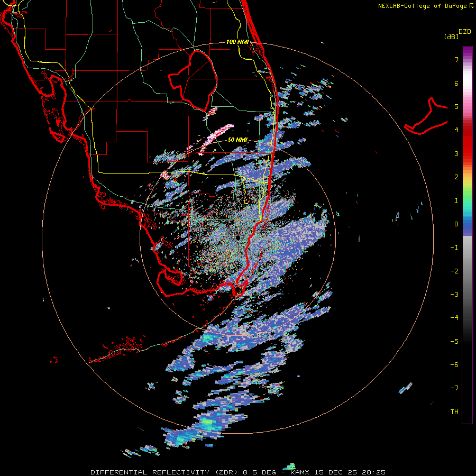Click the 50 NMI range ring label
Image resolution: width=476 pixels, height=476 pixels.
[237, 140]
